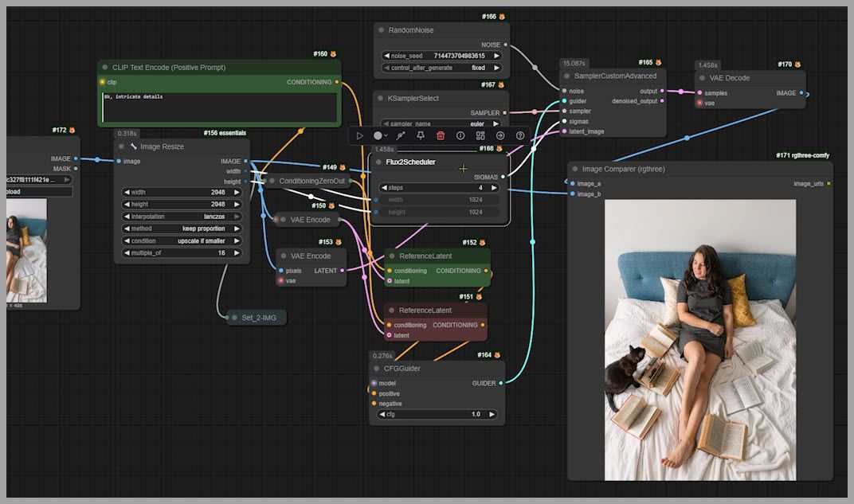
Task: Click the Set_2-IMG node
Action: tap(257, 318)
